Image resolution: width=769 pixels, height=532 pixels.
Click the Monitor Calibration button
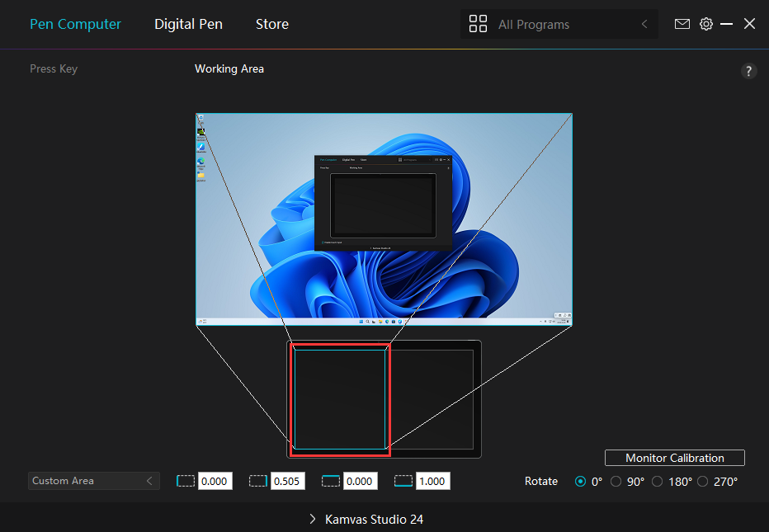(x=674, y=458)
